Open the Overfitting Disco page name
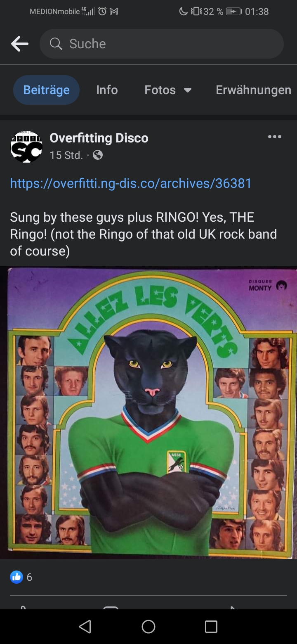 click(x=99, y=138)
